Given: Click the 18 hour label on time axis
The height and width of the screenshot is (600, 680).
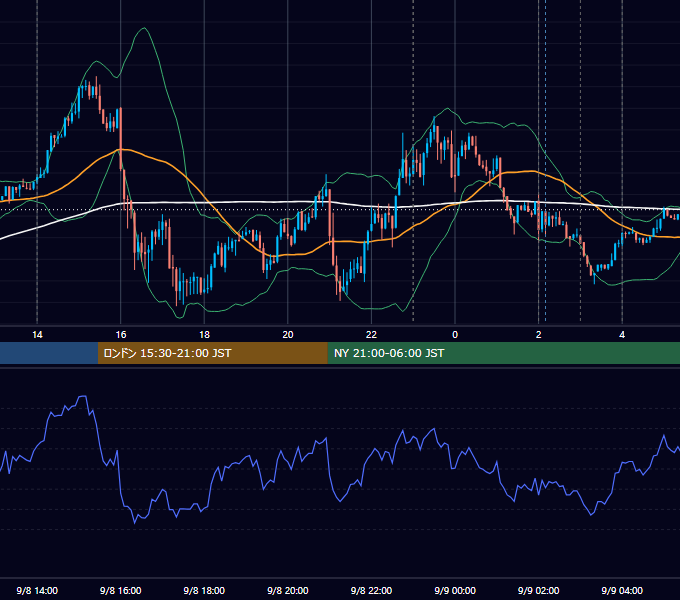Looking at the screenshot, I should (204, 335).
